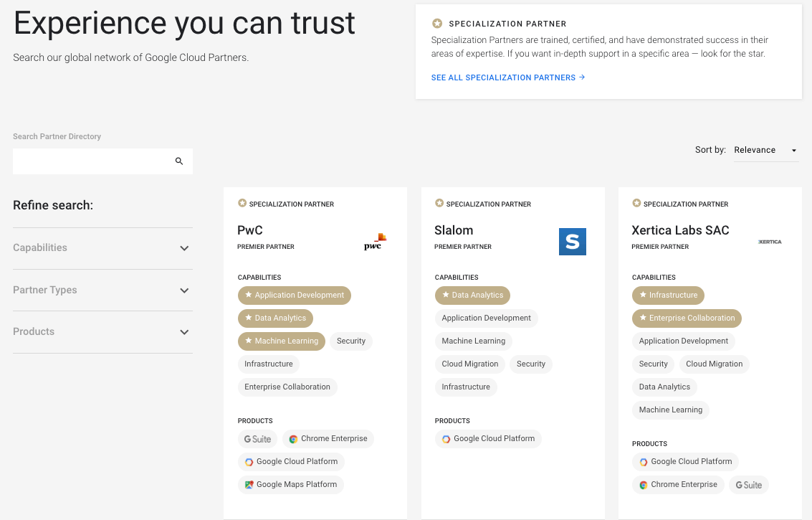The image size is (812, 520).
Task: Select Xertica's starred Infrastructure chip
Action: point(668,296)
